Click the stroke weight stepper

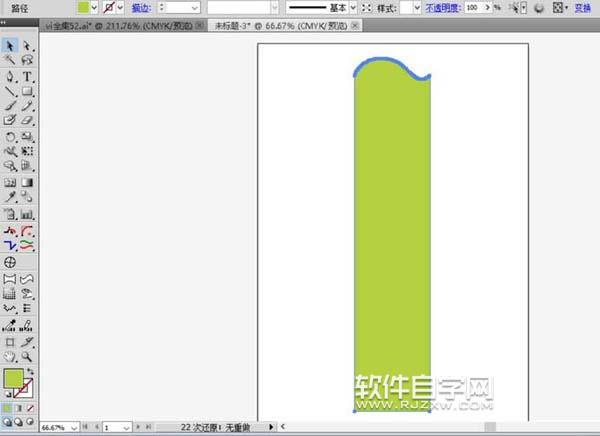coord(162,7)
